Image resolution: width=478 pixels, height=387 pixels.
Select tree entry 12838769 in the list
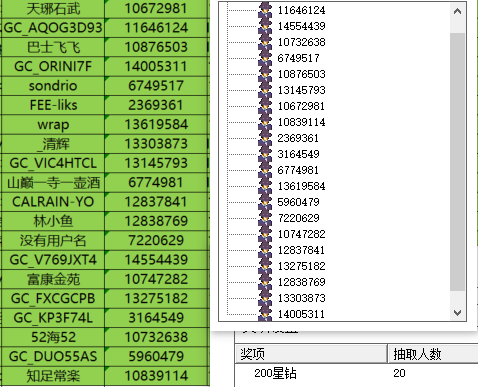302,282
